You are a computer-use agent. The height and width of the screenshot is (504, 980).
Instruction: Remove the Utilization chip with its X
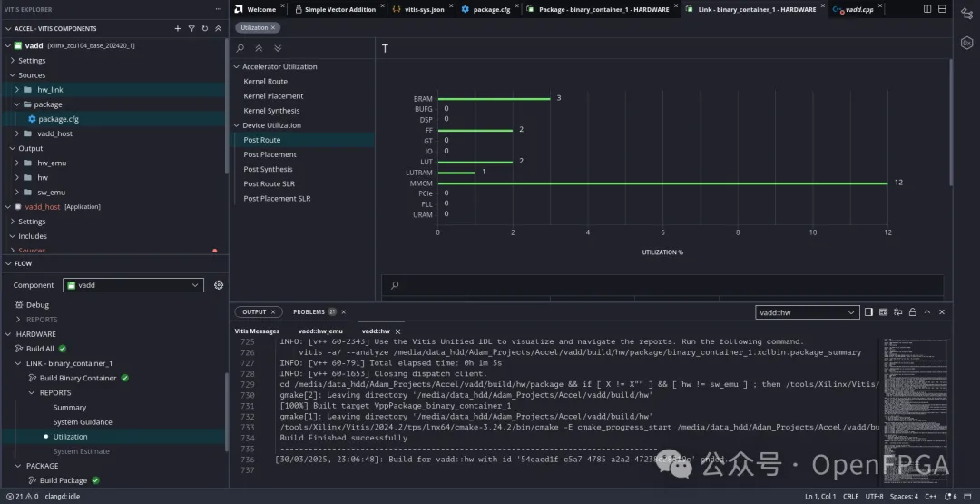tap(273, 27)
